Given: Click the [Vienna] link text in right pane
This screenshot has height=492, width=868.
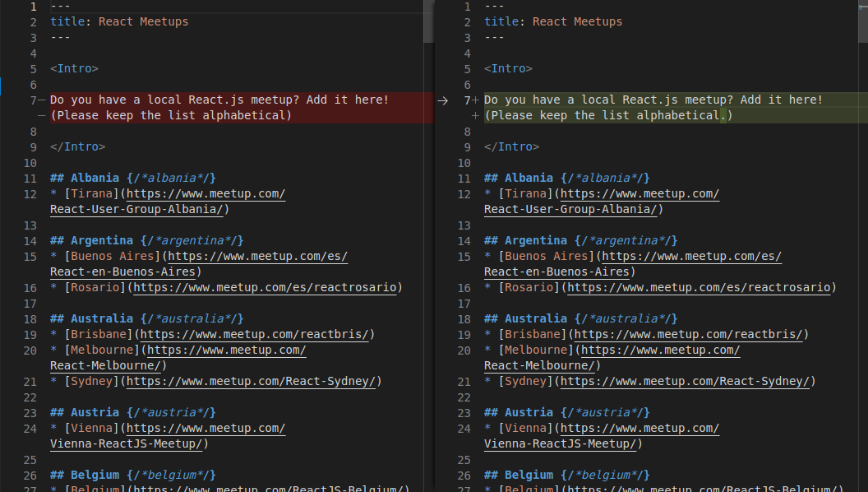Looking at the screenshot, I should click(526, 429).
